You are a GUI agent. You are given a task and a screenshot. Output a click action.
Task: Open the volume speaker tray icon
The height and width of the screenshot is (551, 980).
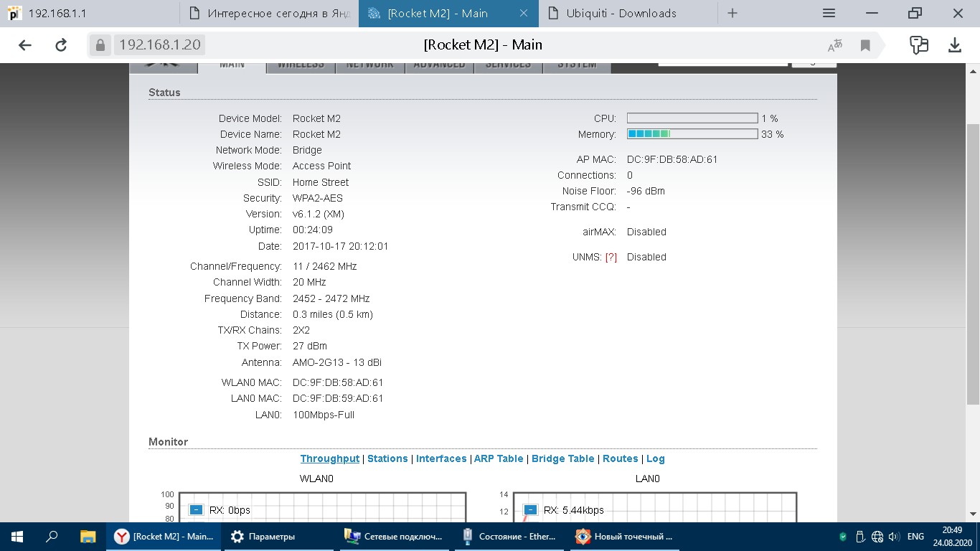pos(894,537)
